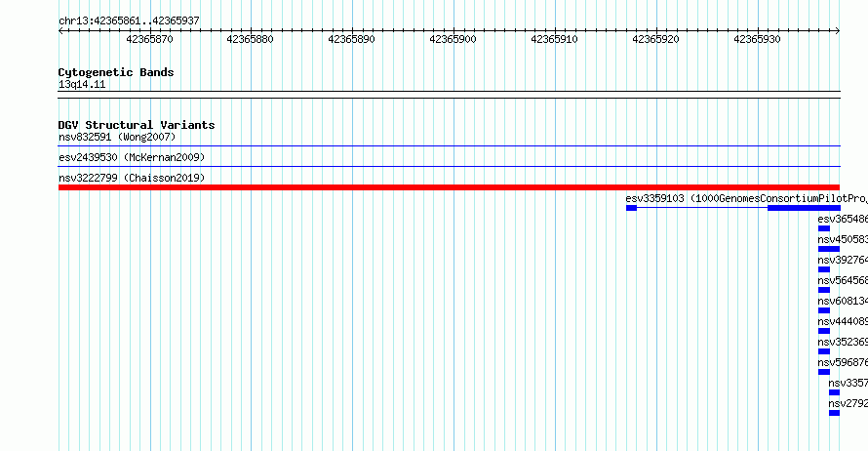The image size is (868, 451).
Task: Click the right blue block of esv3359103
Action: pos(804,208)
